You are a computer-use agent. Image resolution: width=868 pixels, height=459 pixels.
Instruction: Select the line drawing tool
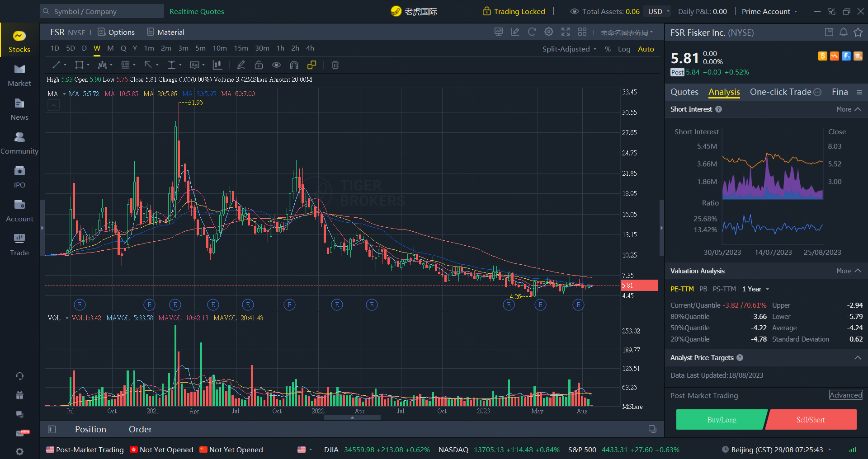click(x=56, y=65)
